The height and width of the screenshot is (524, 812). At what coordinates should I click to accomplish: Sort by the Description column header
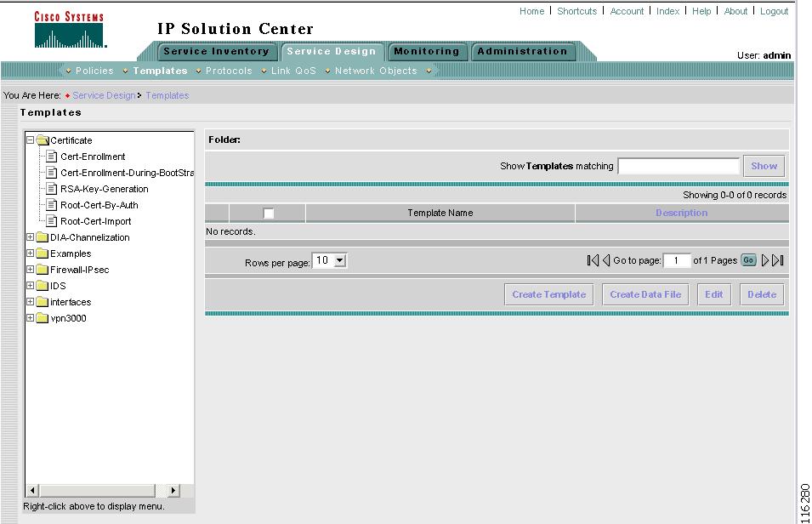[682, 213]
